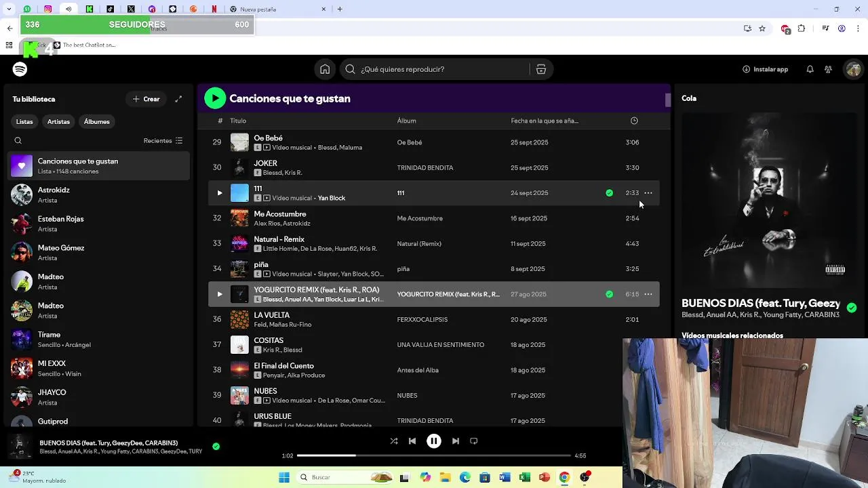Toggle liked checkmark on YOGURCITO REMIX
The height and width of the screenshot is (488, 868).
point(609,294)
